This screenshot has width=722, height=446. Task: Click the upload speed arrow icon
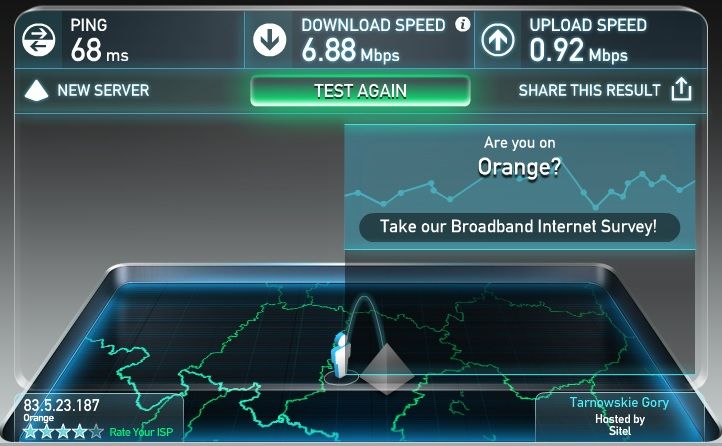pyautogui.click(x=498, y=40)
